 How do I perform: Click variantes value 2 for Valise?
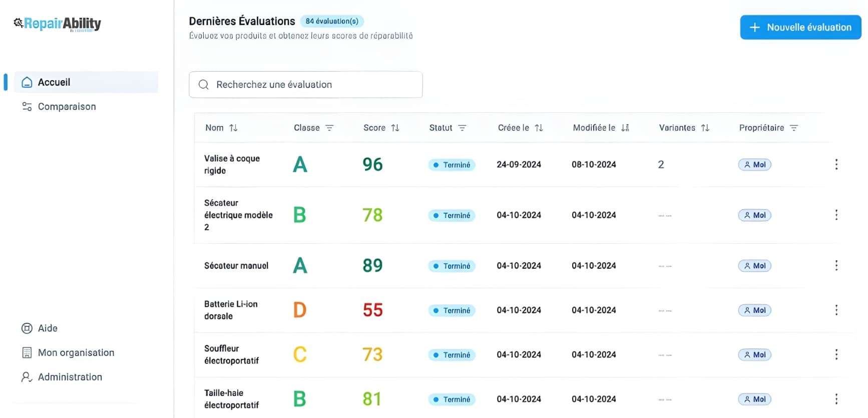click(661, 164)
